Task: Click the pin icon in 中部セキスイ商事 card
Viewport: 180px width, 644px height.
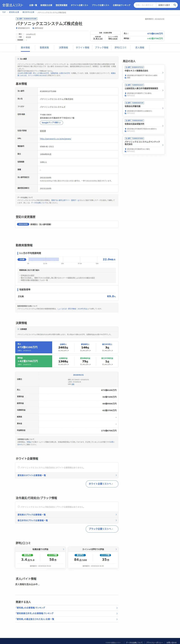Action: (x=125, y=75)
